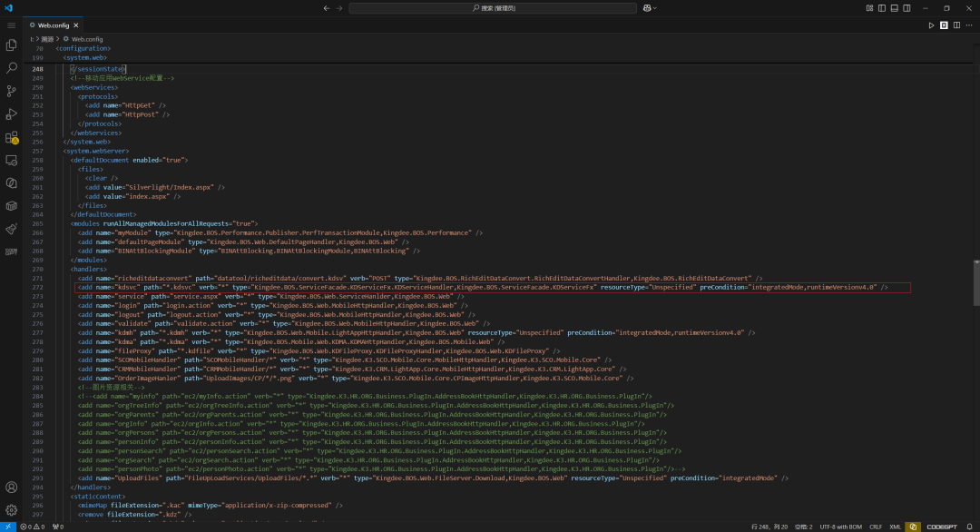The image size is (980, 532).
Task: Click the CODEGPT status bar button
Action: point(941,527)
